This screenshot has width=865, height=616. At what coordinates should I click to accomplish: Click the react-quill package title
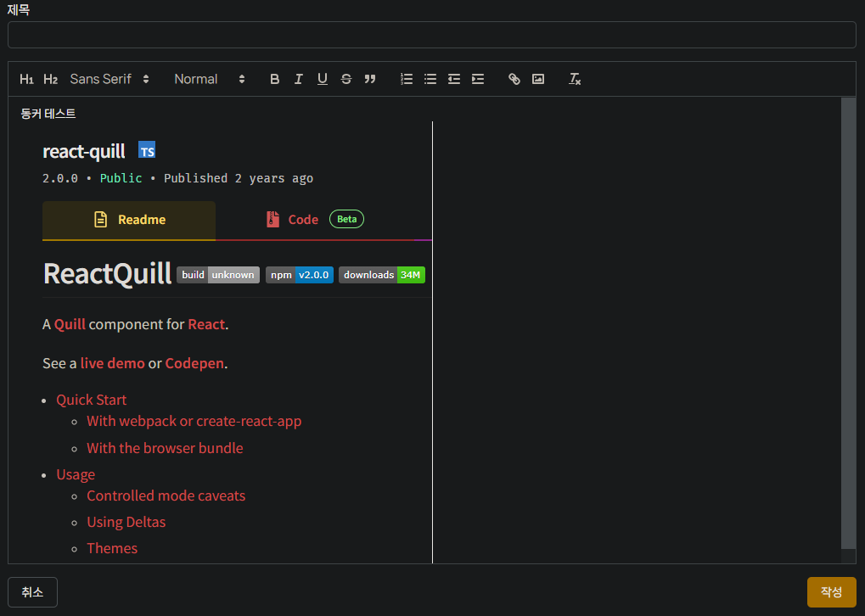click(x=84, y=151)
